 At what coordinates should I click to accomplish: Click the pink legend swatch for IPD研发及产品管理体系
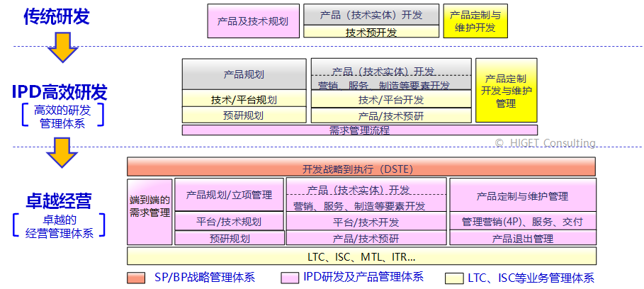click(290, 278)
